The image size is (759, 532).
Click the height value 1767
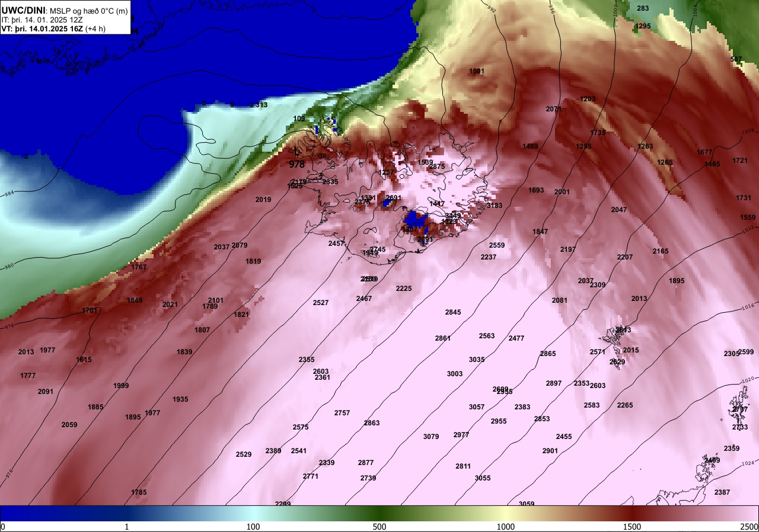tap(139, 267)
